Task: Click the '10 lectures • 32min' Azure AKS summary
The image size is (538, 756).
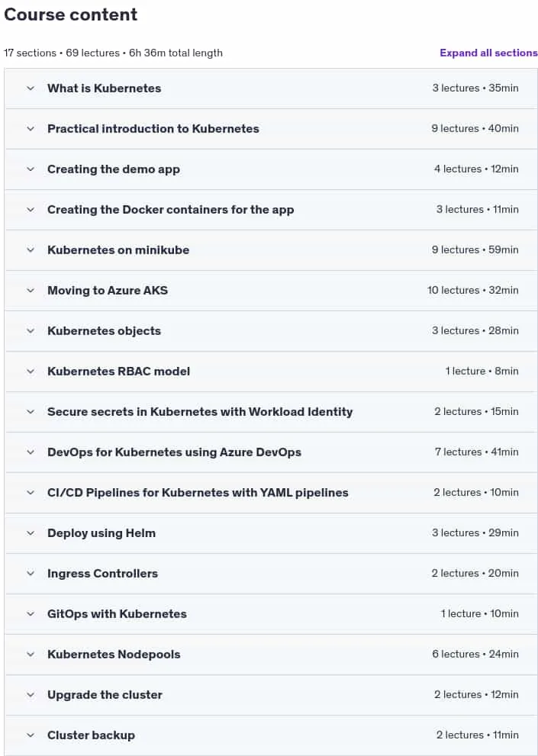Action: (473, 290)
